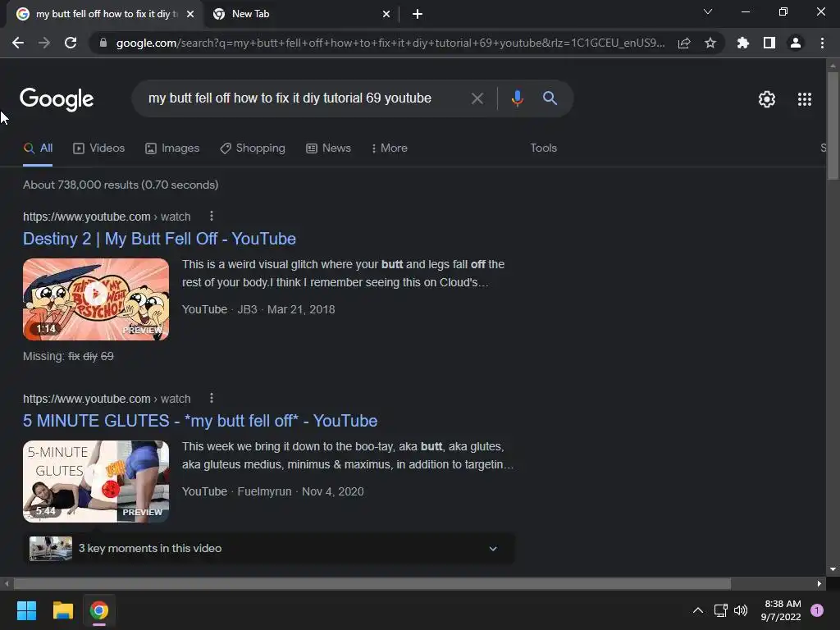This screenshot has height=630, width=840.
Task: Select the All results tab
Action: (x=38, y=148)
